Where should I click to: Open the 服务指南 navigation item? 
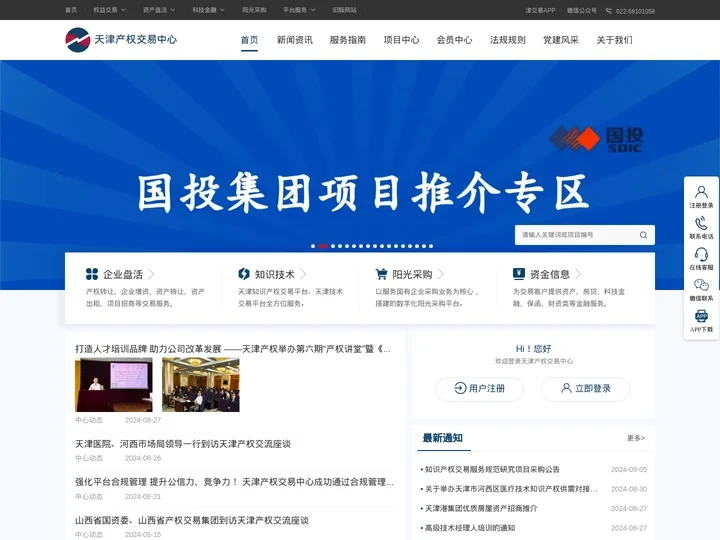(348, 40)
